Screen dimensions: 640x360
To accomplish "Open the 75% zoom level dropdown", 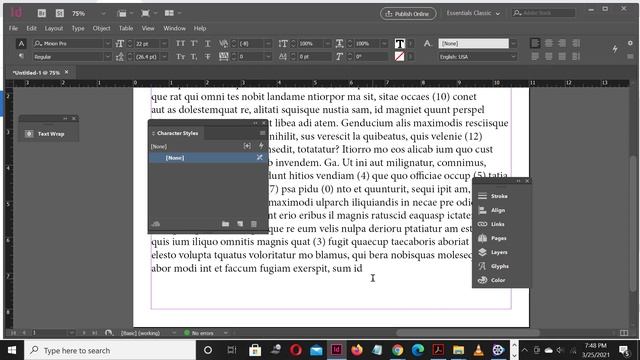I will coord(103,13).
